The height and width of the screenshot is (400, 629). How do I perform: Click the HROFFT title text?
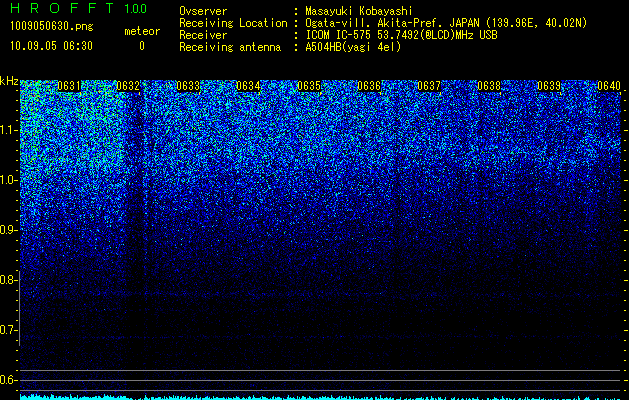pos(62,8)
